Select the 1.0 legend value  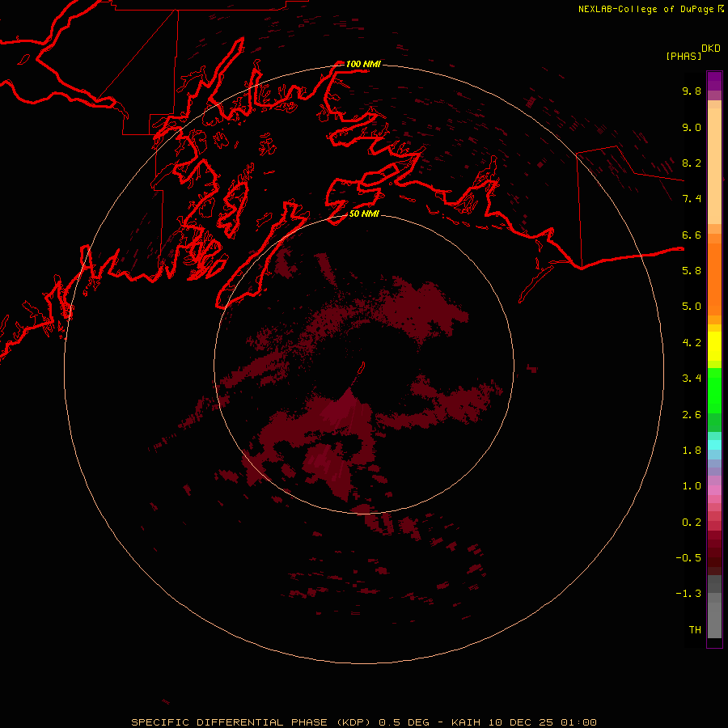(692, 486)
